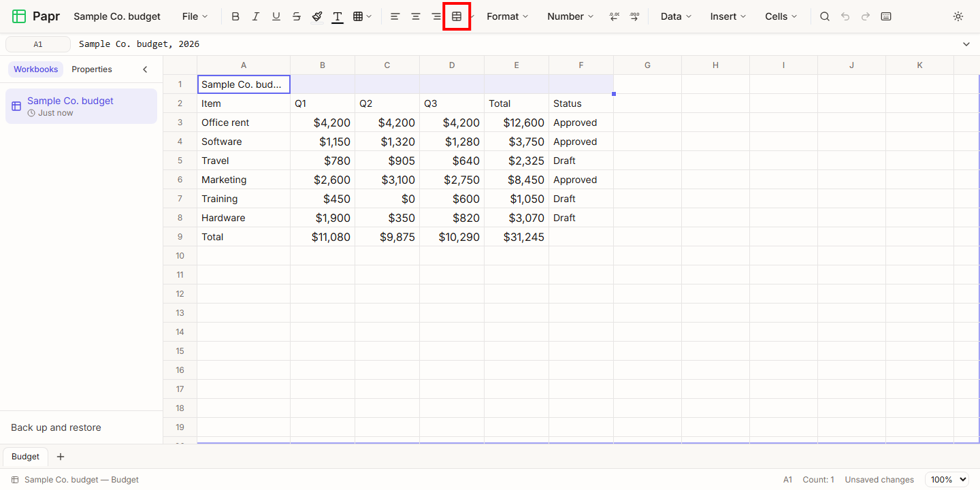
Task: Choose the text color
Action: click(x=338, y=16)
